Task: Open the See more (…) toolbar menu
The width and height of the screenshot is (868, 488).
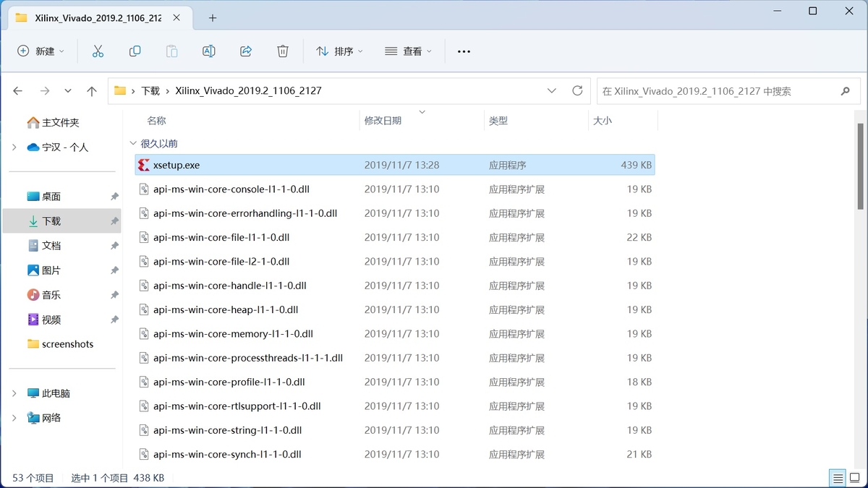Action: (x=464, y=51)
